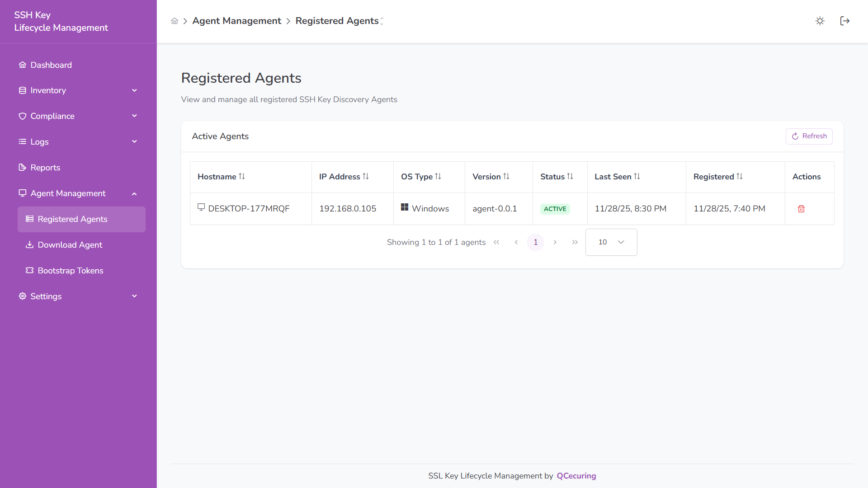Viewport: 868px width, 488px height.
Task: Click the logout icon in the top bar
Action: click(845, 21)
